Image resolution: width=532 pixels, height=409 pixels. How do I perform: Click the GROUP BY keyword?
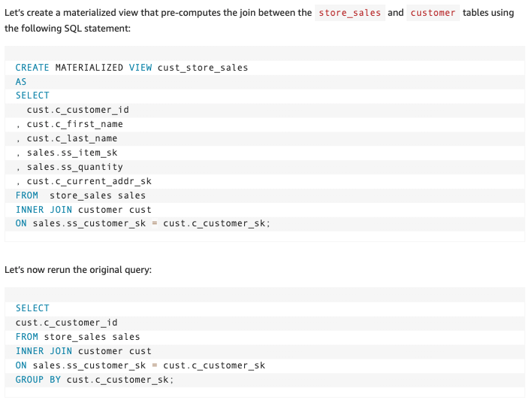38,380
